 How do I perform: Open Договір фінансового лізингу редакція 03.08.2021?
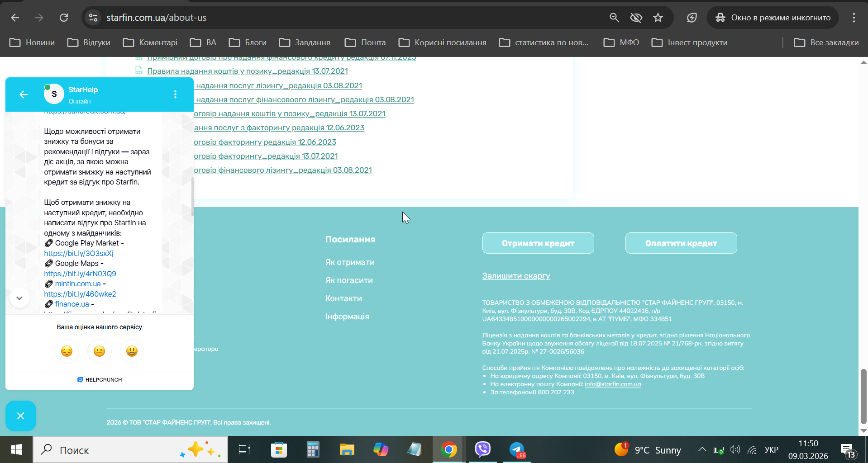click(283, 170)
